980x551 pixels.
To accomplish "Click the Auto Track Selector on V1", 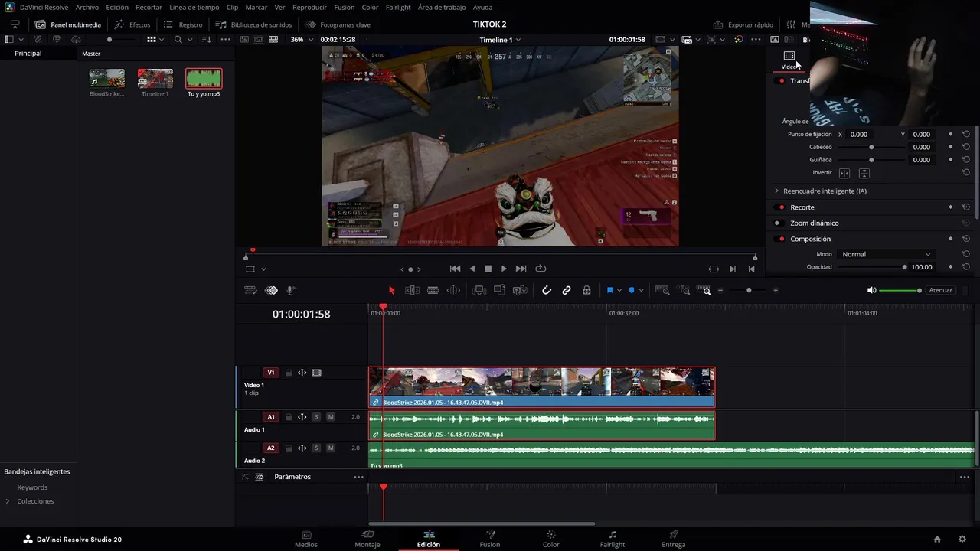I will (302, 373).
